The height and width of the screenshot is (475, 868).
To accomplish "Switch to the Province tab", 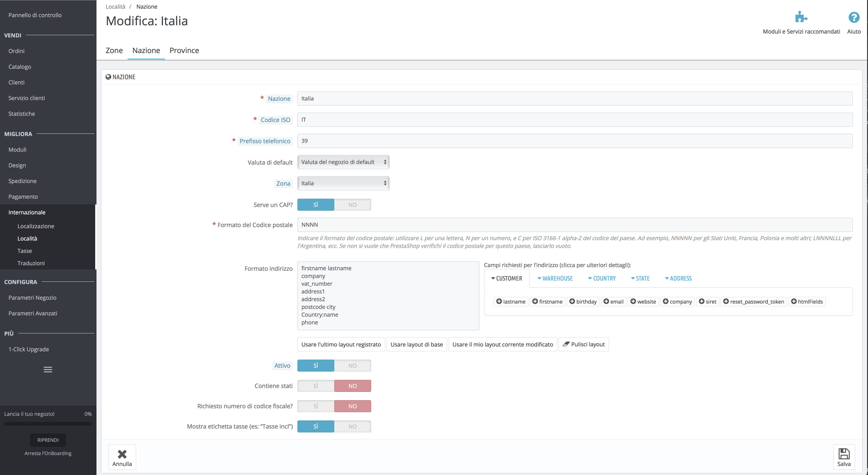I will coord(184,51).
